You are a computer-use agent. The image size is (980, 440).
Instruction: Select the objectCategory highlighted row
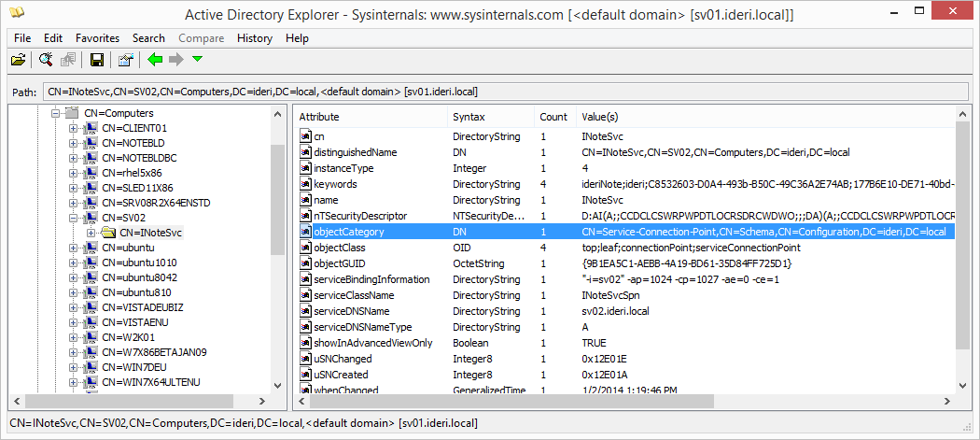tap(625, 233)
